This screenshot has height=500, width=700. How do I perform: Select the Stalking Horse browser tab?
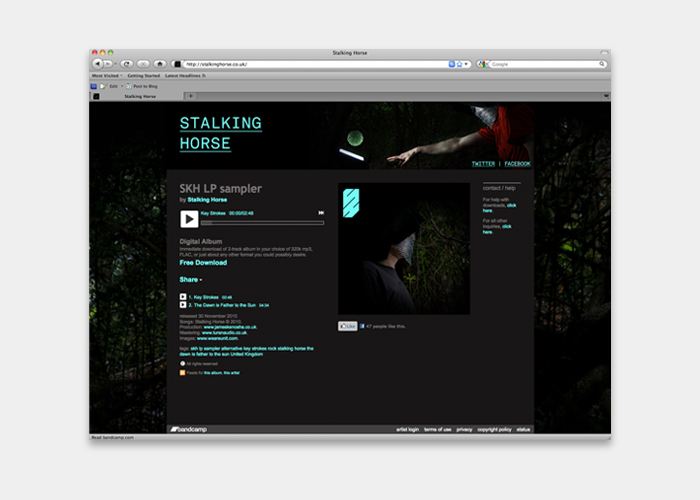click(137, 96)
